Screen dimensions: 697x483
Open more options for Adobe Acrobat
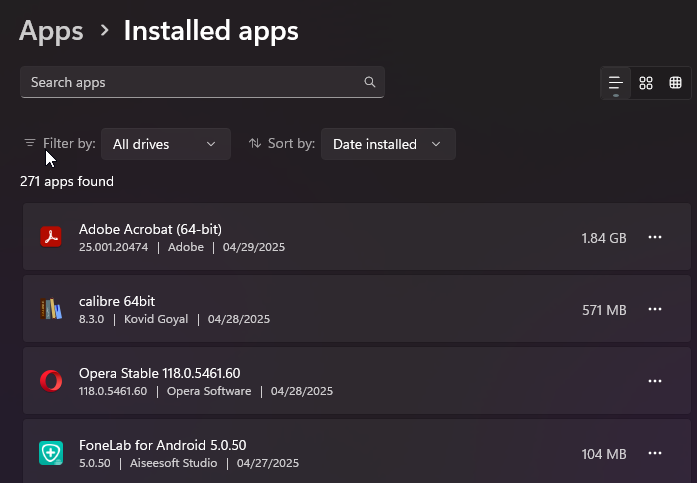click(654, 237)
